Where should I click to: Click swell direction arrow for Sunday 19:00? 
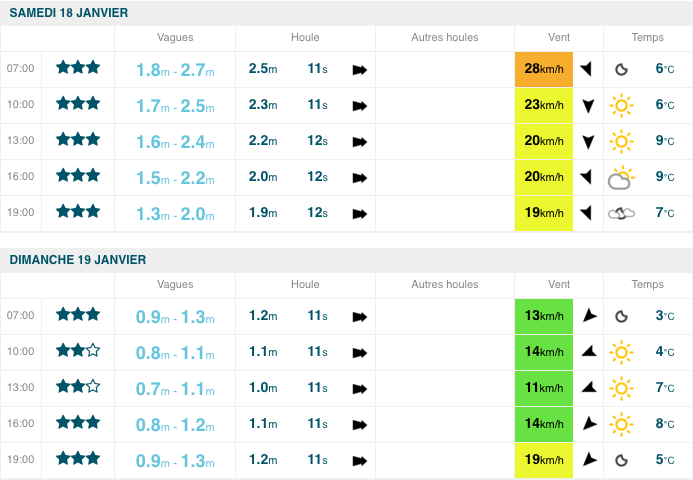point(360,460)
